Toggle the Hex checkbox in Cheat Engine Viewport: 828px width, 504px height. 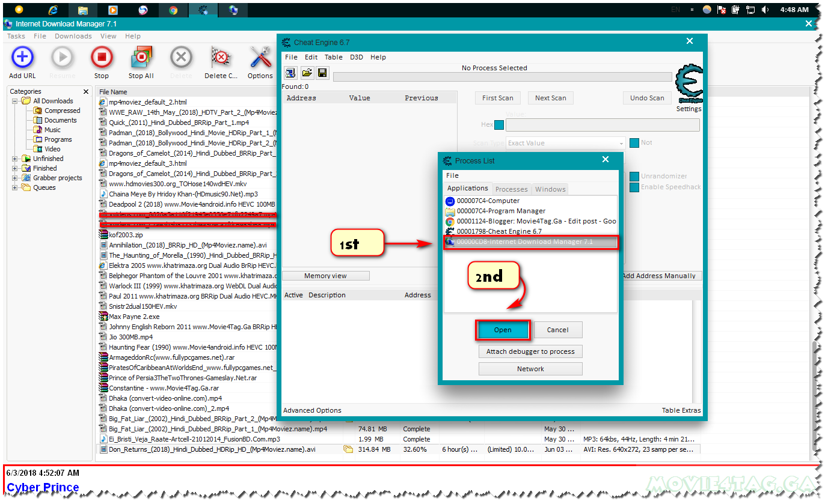[x=499, y=125]
